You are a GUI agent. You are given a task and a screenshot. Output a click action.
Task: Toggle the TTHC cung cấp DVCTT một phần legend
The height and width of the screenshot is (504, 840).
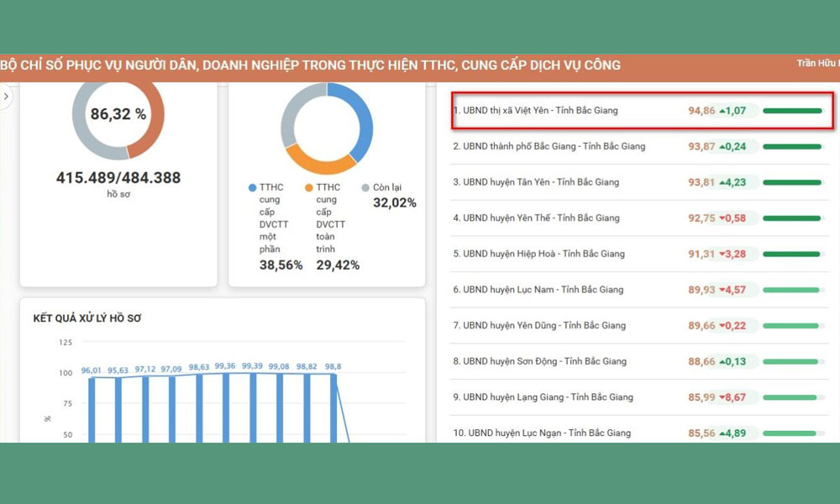point(270,218)
